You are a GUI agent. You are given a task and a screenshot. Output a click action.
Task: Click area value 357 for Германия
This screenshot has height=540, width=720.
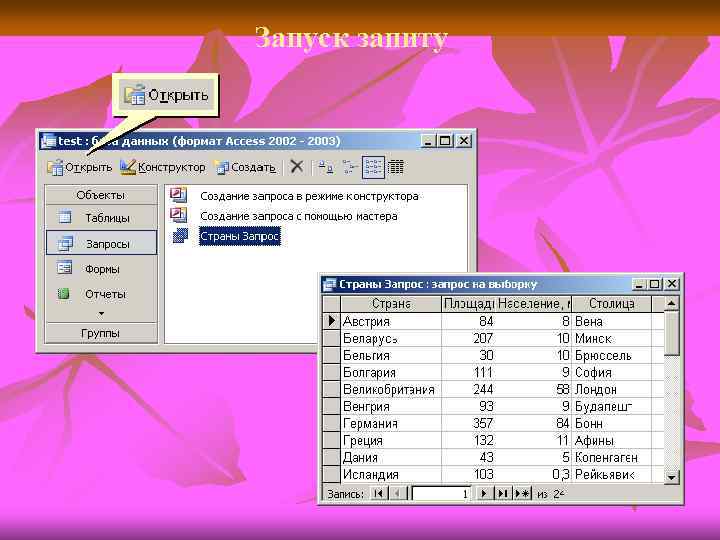pos(468,423)
